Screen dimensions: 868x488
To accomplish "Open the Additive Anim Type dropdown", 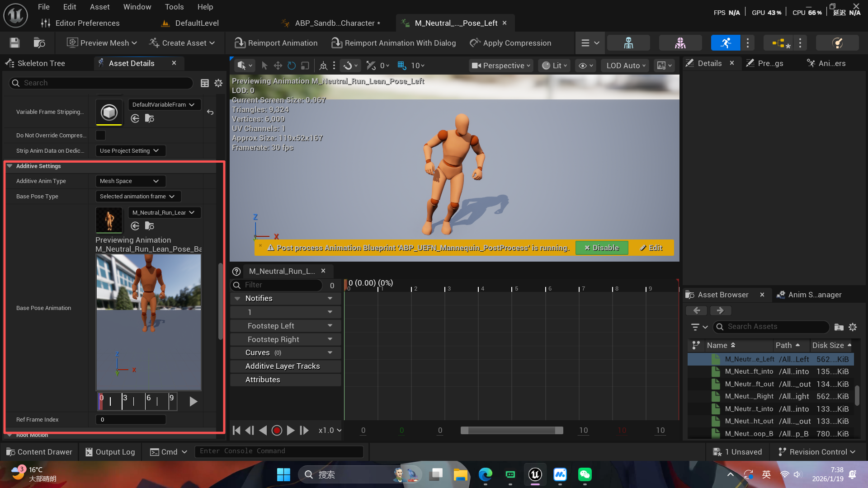I will pyautogui.click(x=130, y=181).
